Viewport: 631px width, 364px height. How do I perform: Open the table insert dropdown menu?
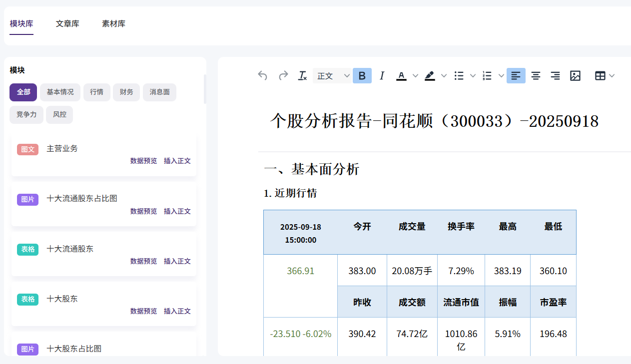click(612, 75)
